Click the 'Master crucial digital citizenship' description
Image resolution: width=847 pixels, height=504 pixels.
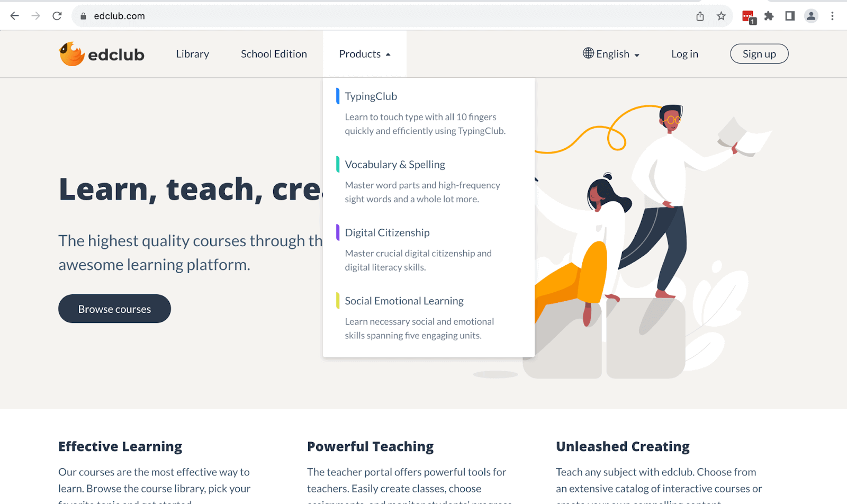(418, 260)
